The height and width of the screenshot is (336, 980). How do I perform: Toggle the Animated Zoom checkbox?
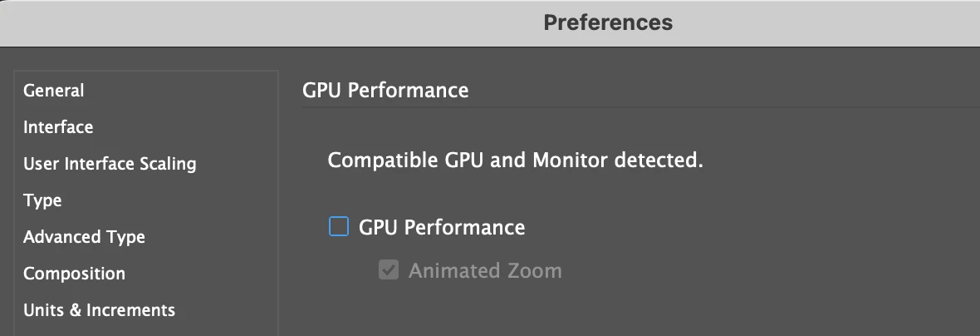pyautogui.click(x=388, y=270)
